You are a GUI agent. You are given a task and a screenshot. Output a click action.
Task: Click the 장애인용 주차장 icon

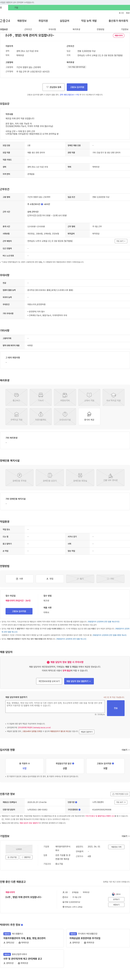point(19,478)
